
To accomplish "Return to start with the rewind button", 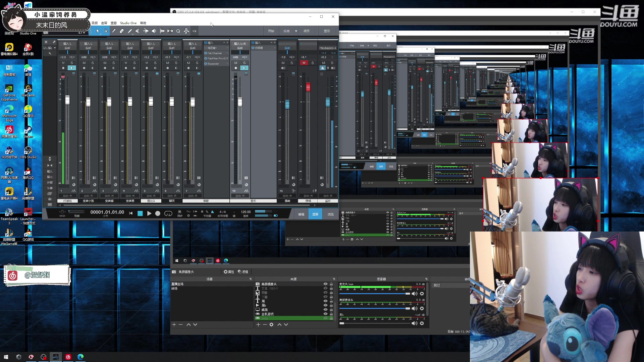I will [131, 213].
